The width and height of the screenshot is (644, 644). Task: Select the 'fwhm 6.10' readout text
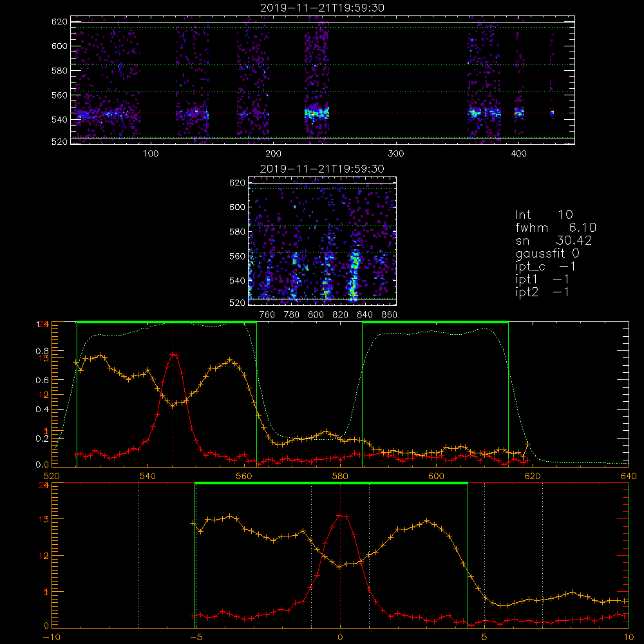coord(556,227)
